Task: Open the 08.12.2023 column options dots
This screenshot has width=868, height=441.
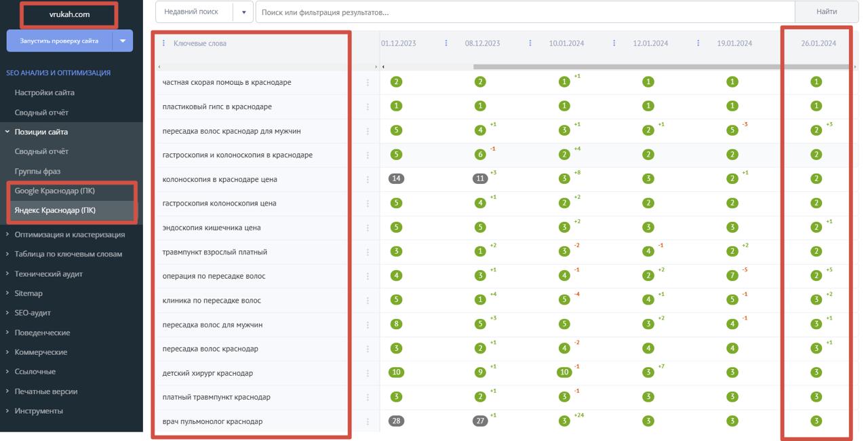Action: (530, 43)
